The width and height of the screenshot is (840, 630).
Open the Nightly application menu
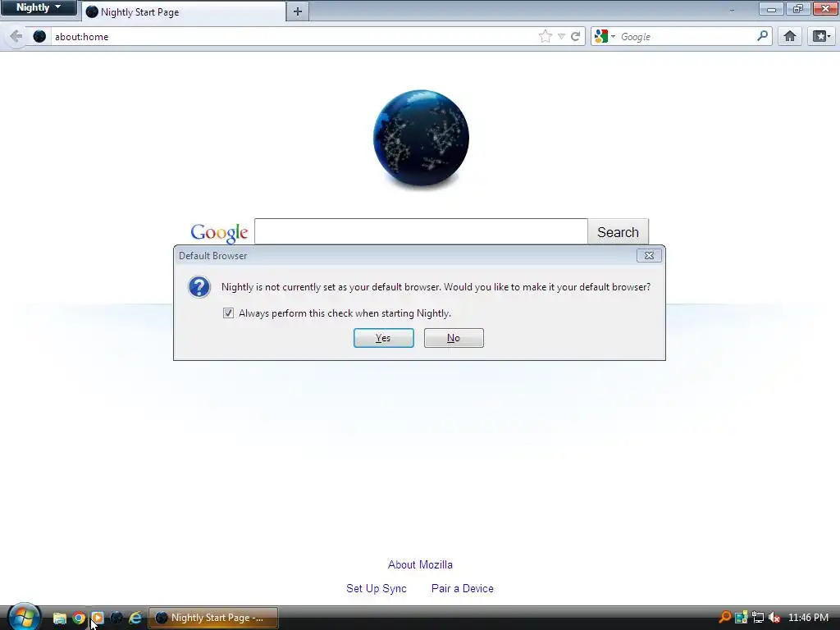(x=39, y=7)
